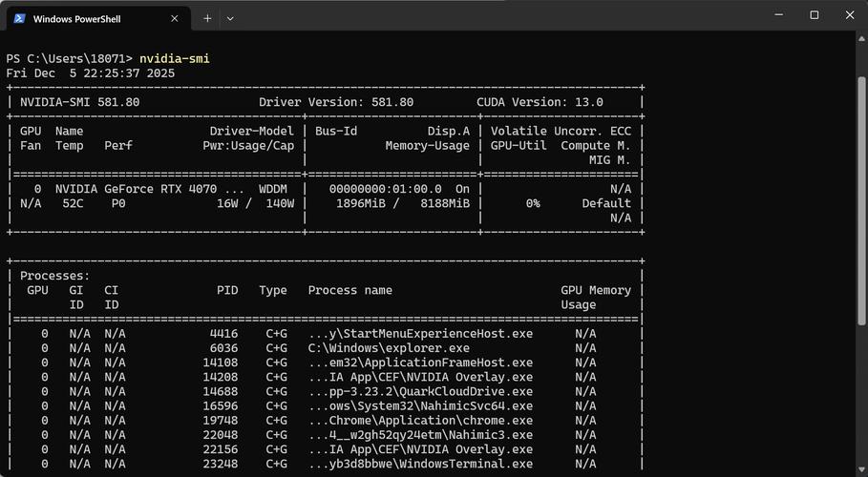Click the PID value 14108
This screenshot has height=477, width=868.
pyautogui.click(x=221, y=363)
